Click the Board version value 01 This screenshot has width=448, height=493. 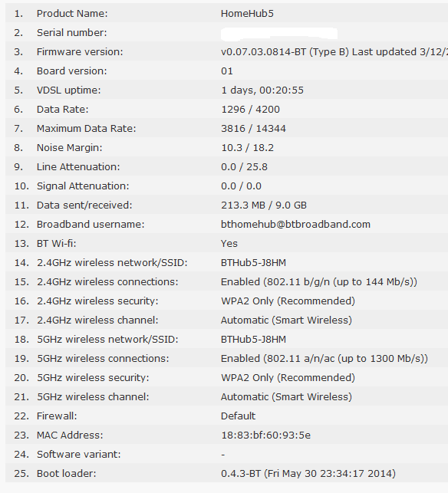(x=227, y=71)
